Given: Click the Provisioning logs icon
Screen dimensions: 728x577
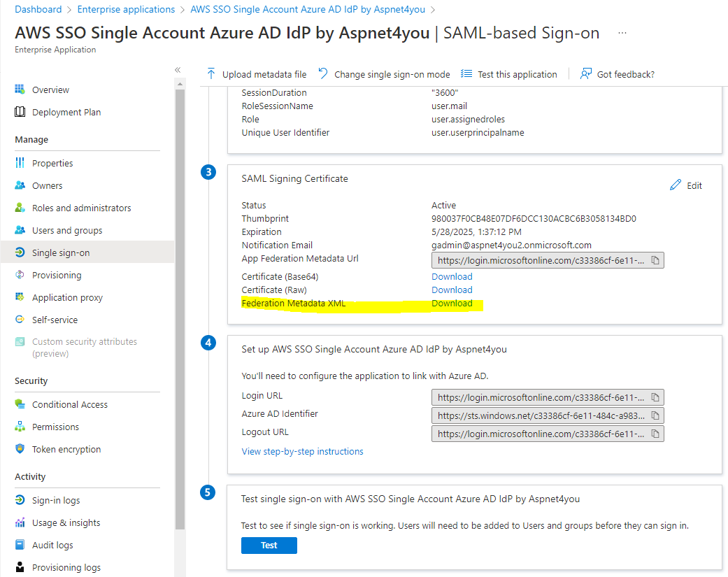Looking at the screenshot, I should 20,567.
